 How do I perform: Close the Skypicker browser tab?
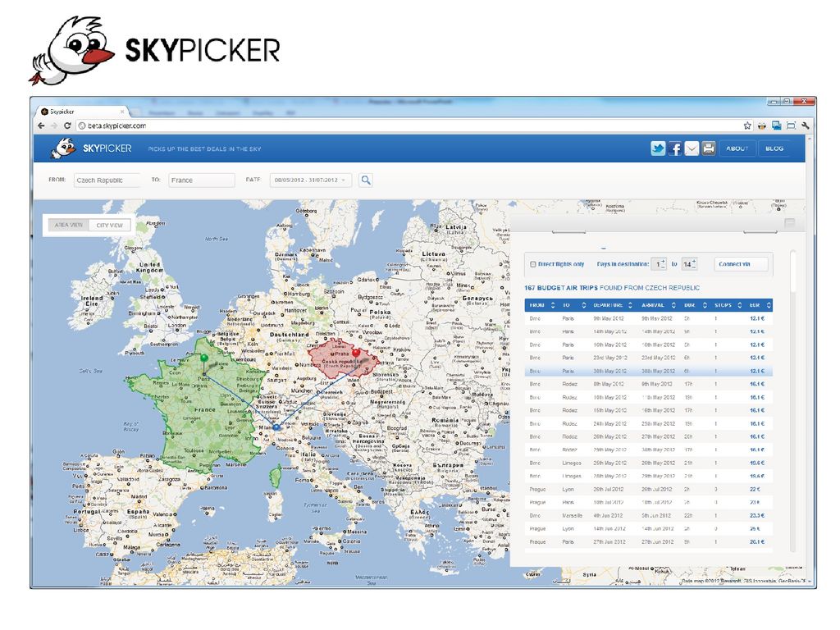point(122,112)
